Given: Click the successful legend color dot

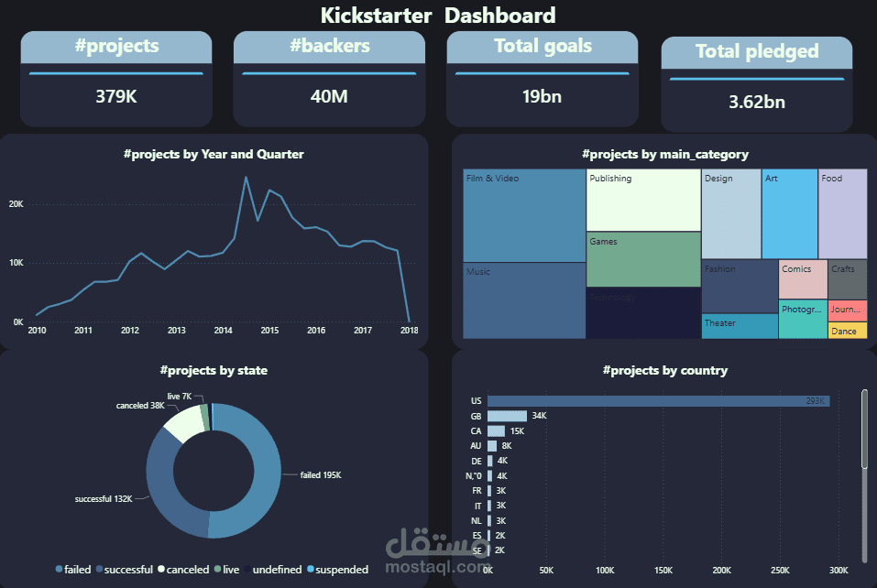Looking at the screenshot, I should pyautogui.click(x=99, y=569).
